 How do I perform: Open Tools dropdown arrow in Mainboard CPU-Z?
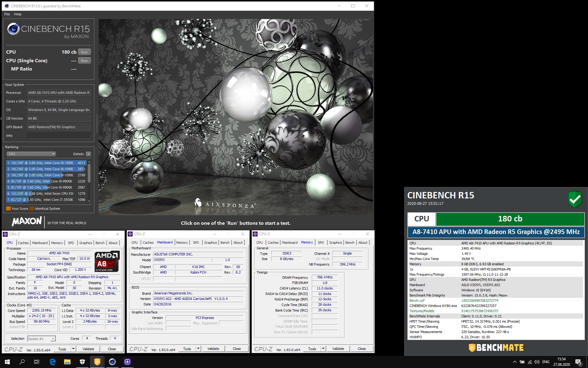[x=198, y=349]
